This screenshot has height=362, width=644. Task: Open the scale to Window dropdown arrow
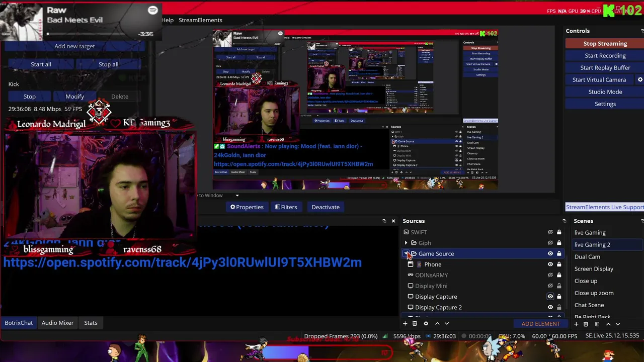(237, 196)
